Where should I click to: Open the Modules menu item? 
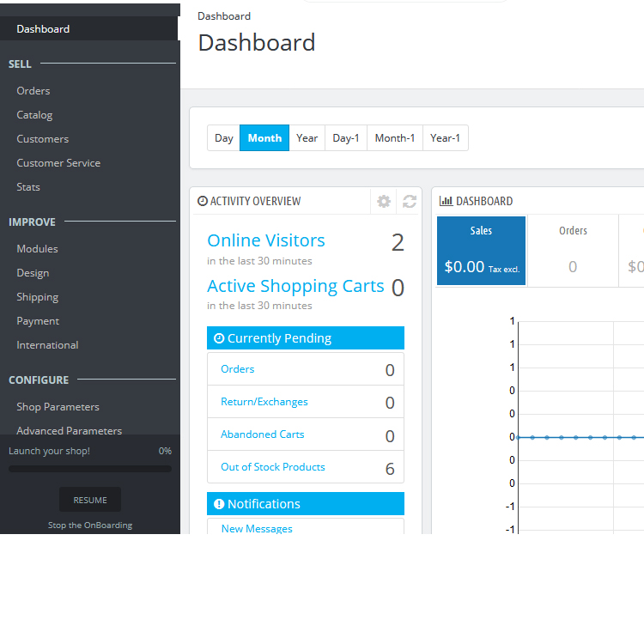coord(37,249)
